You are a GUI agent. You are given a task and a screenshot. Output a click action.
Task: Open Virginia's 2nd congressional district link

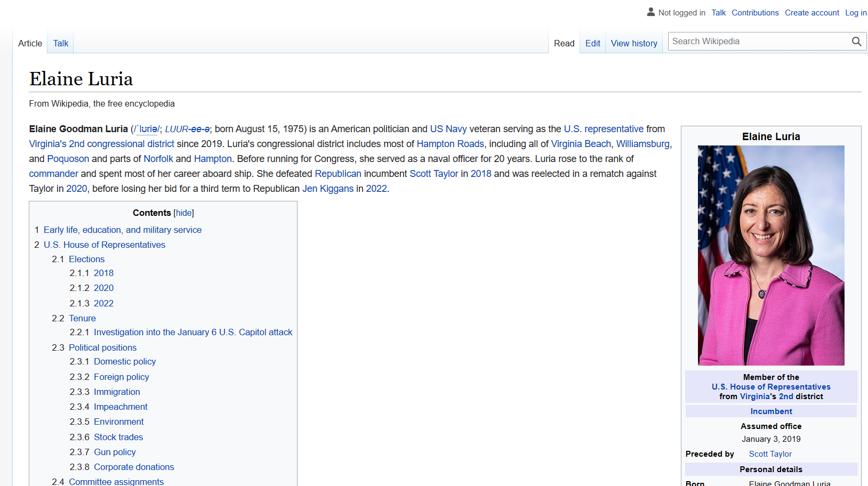pos(101,144)
